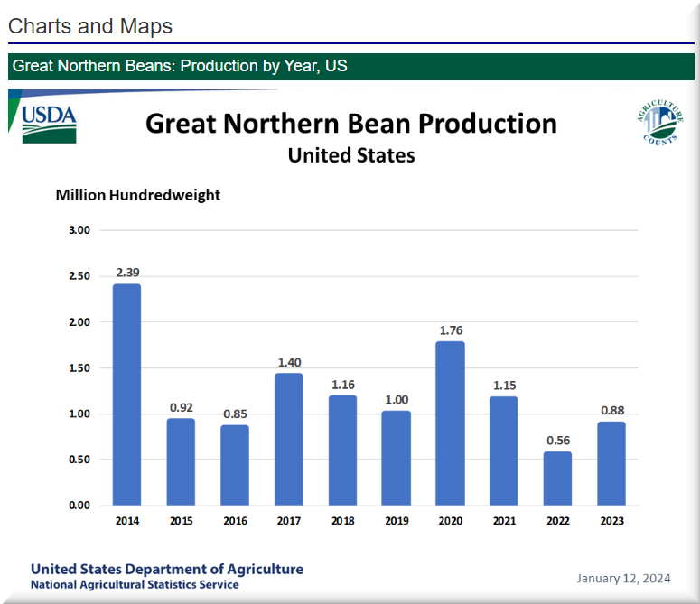
Task: Select the 2022 bar showing 0.56
Action: (556, 478)
